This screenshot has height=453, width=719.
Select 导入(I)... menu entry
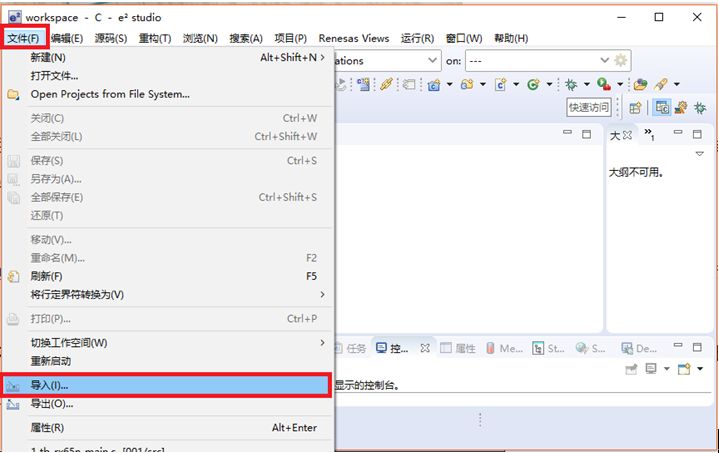(166, 385)
